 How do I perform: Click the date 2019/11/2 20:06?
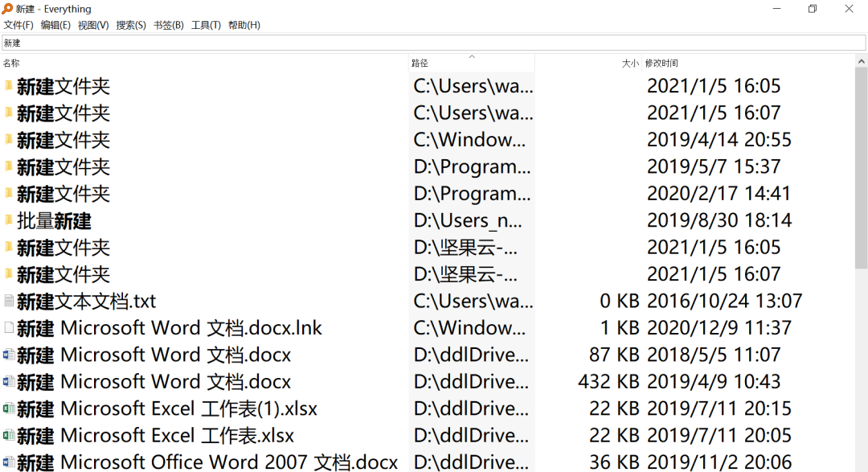click(719, 462)
